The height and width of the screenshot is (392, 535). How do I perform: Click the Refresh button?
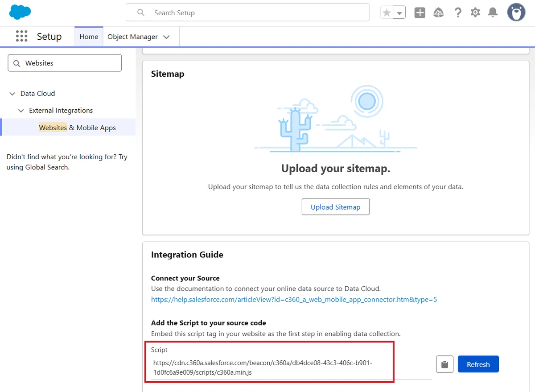click(x=478, y=364)
